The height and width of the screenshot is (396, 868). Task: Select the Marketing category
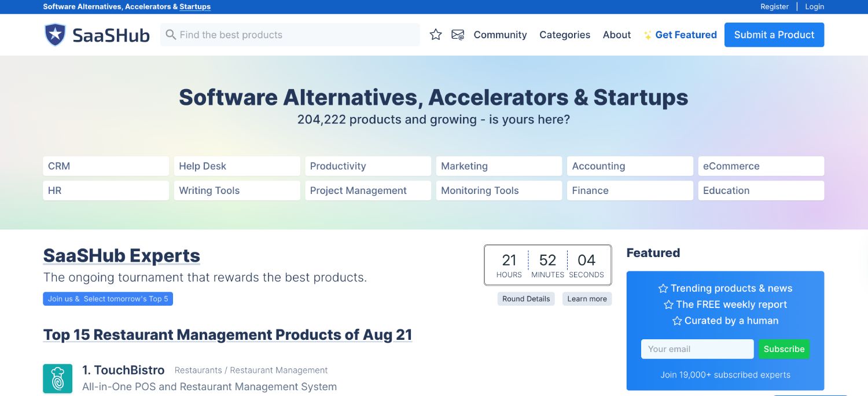click(499, 166)
